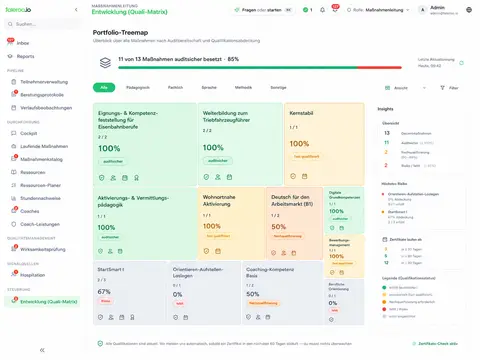Open Beratungsprotokolle page
The image size is (480, 360).
pos(42,95)
